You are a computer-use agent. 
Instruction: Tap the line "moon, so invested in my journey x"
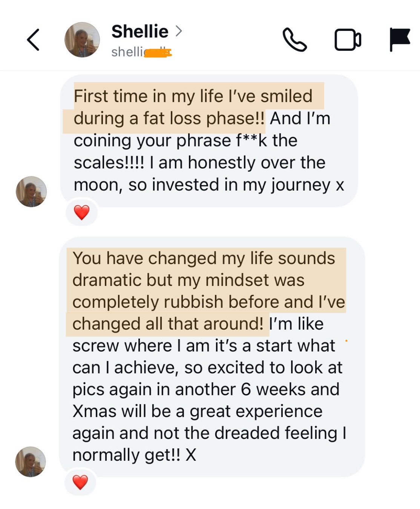coord(208,185)
